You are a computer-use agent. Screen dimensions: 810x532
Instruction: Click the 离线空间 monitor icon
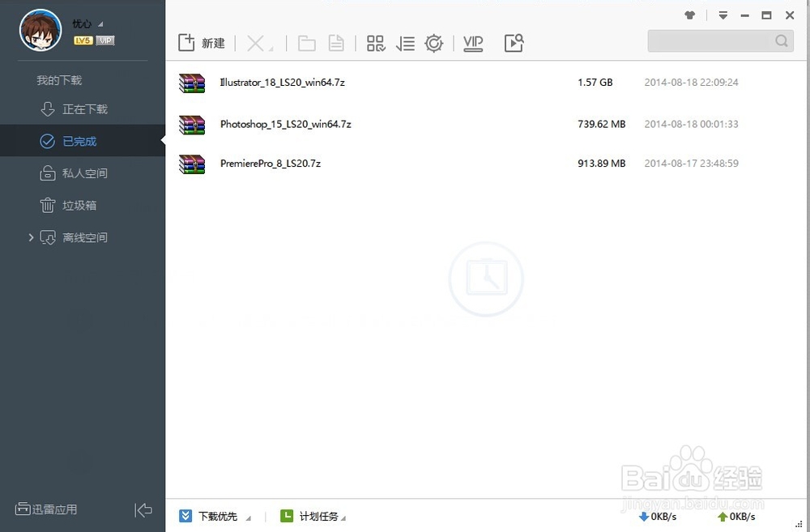click(48, 237)
